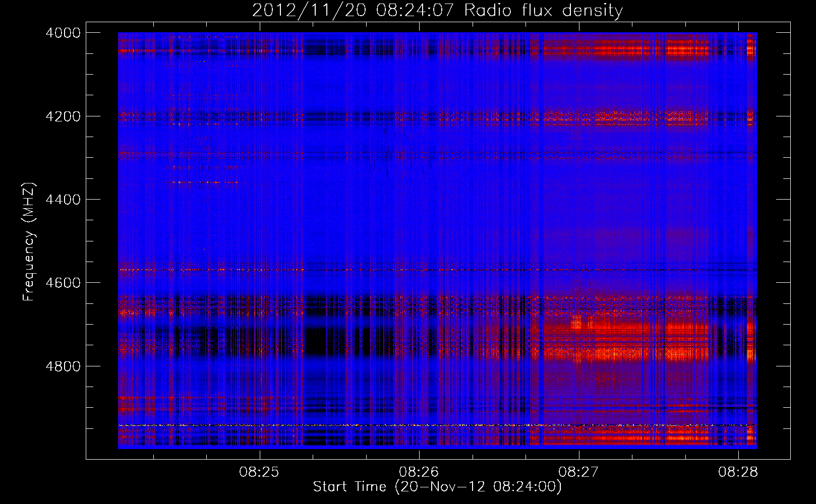The width and height of the screenshot is (816, 504).
Task: Select the 4200 frequency tick label
Action: coord(63,116)
